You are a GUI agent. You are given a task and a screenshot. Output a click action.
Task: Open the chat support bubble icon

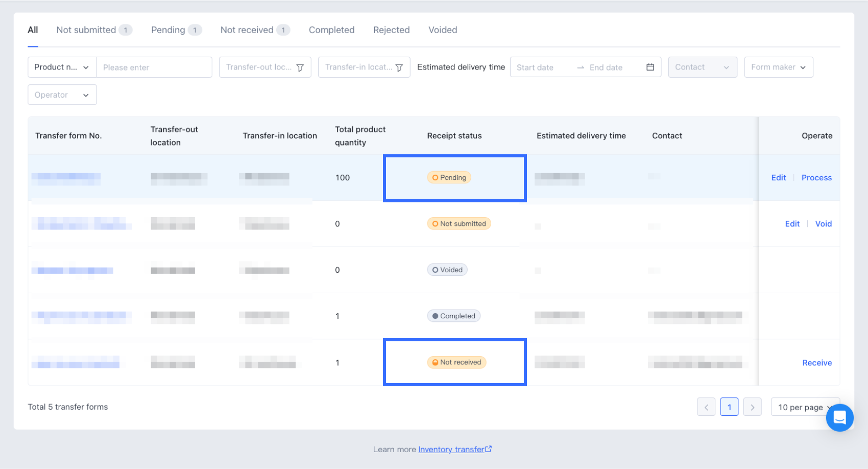[839, 417]
